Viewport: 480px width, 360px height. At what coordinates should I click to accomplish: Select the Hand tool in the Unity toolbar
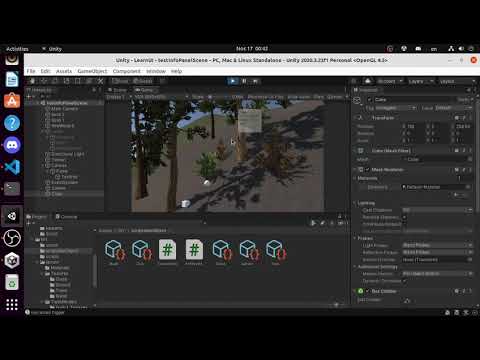tap(32, 81)
